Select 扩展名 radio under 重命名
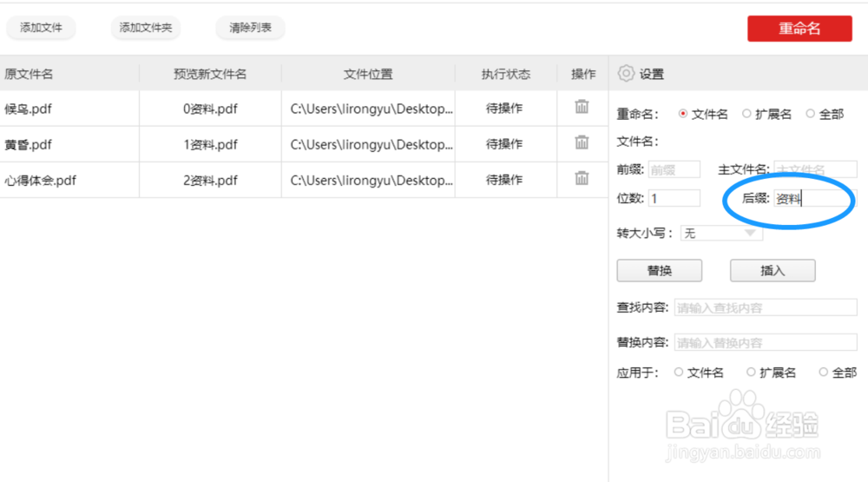Viewport: 868px width, 482px height. tap(746, 114)
